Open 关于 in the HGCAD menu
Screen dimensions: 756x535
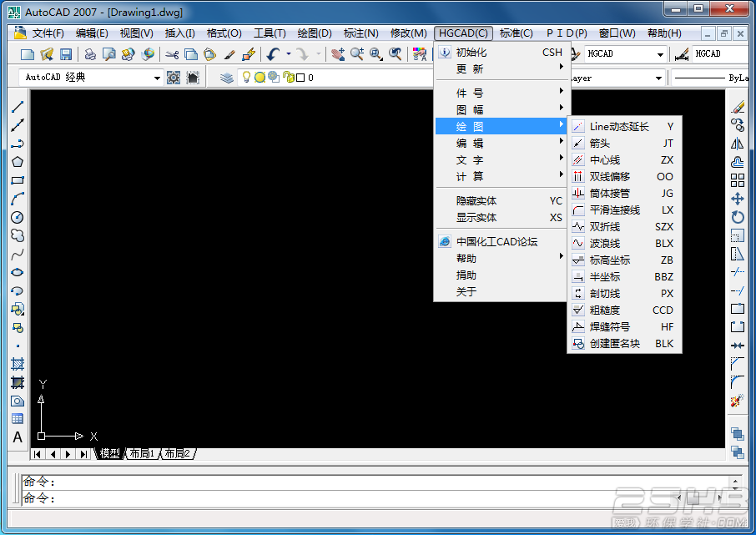[x=500, y=291]
